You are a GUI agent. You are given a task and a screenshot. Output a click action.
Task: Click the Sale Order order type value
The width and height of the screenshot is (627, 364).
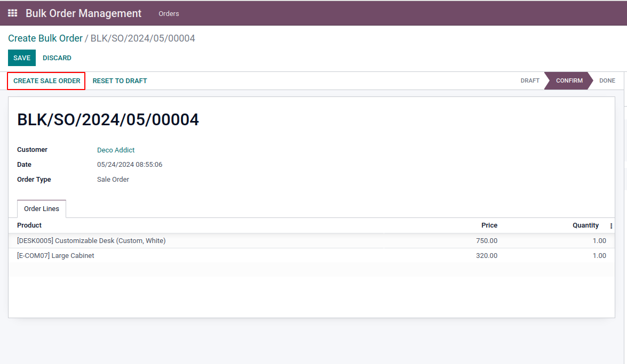click(x=113, y=180)
